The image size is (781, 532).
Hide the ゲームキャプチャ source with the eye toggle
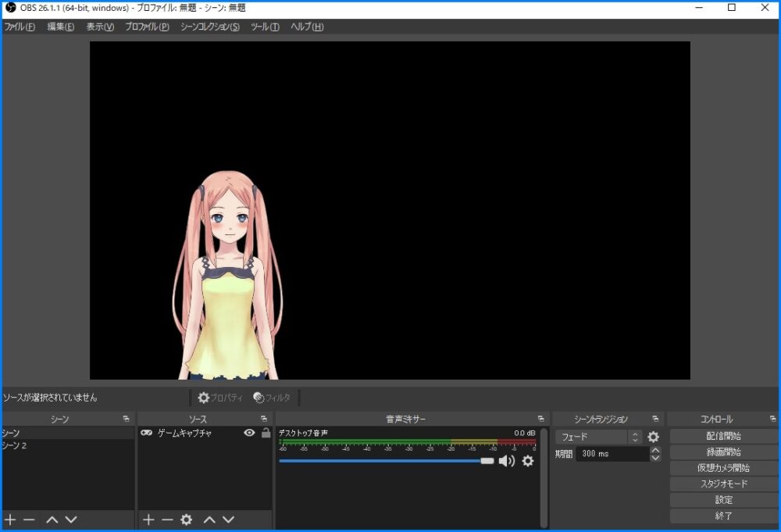pos(250,433)
